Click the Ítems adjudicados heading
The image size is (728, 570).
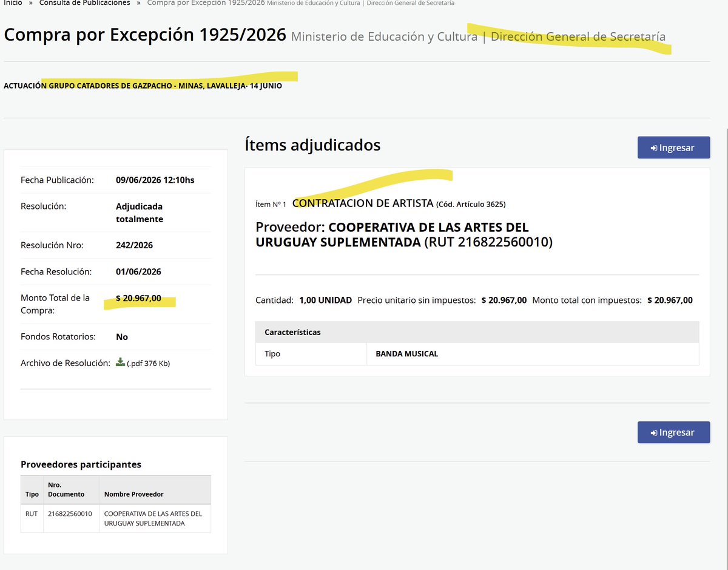312,145
